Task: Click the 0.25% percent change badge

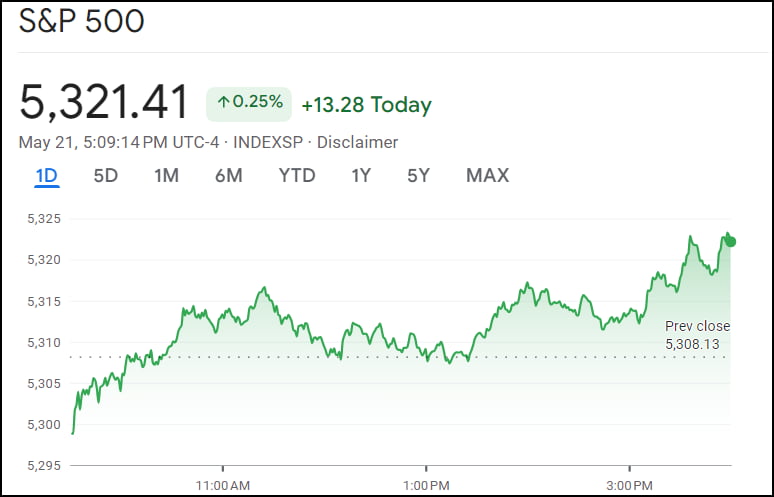Action: pos(249,104)
